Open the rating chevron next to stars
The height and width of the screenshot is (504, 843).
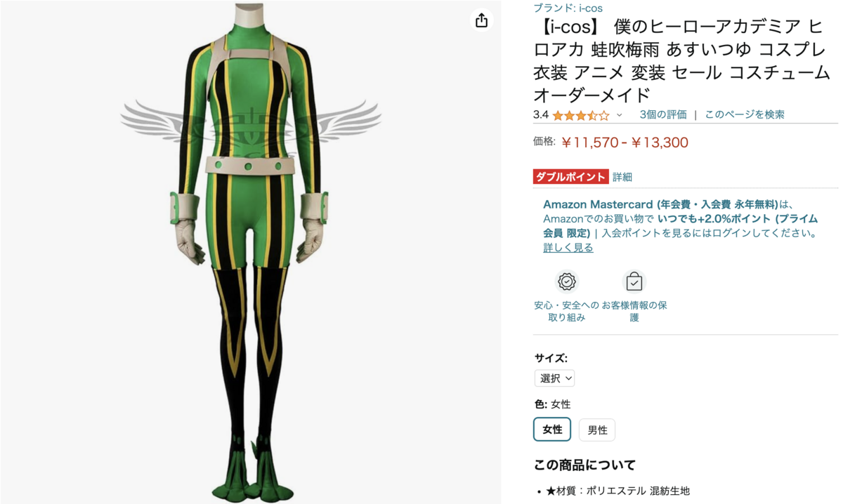[x=619, y=115]
